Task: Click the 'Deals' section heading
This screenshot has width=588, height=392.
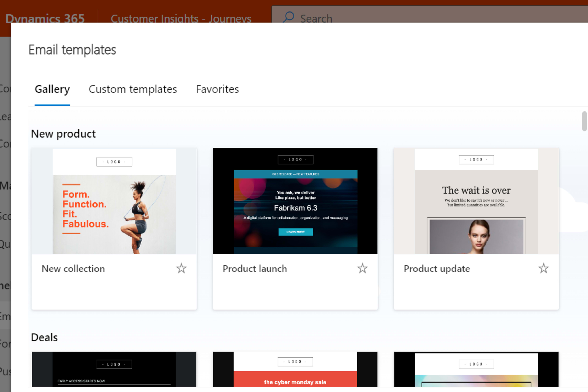Action: [44, 337]
